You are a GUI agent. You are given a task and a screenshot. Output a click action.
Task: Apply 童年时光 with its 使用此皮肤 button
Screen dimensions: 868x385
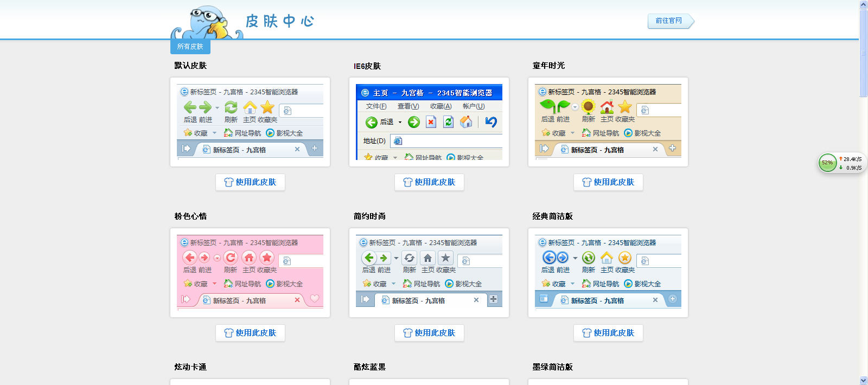click(x=608, y=182)
